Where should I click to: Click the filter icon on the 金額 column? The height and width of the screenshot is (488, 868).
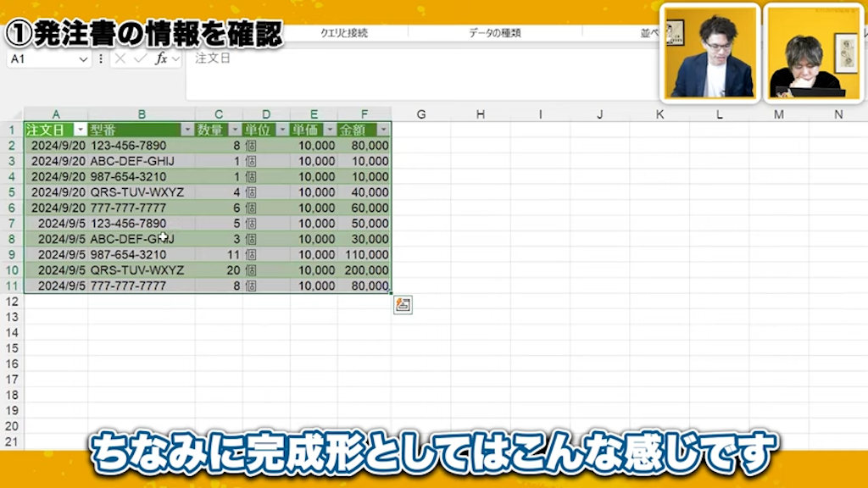click(x=383, y=129)
